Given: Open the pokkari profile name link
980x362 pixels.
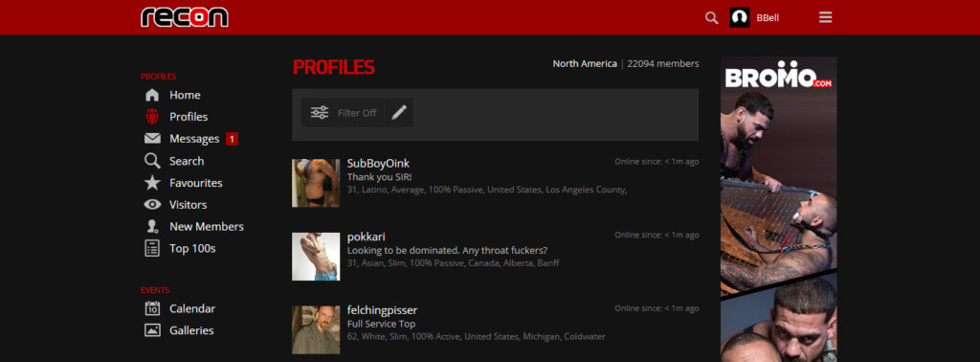Looking at the screenshot, I should pos(366,237).
